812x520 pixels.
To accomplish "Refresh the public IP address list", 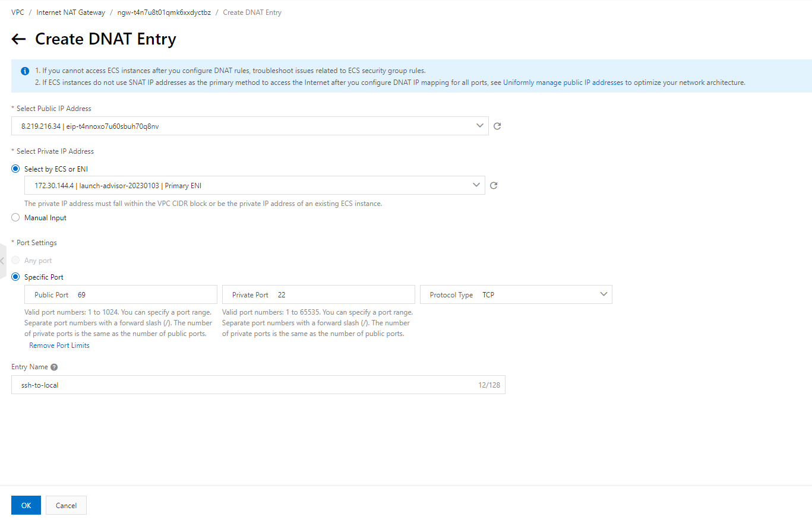I will (x=497, y=126).
